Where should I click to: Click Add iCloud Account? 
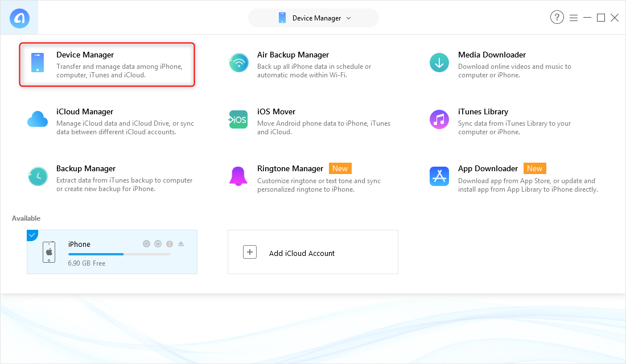(x=313, y=252)
